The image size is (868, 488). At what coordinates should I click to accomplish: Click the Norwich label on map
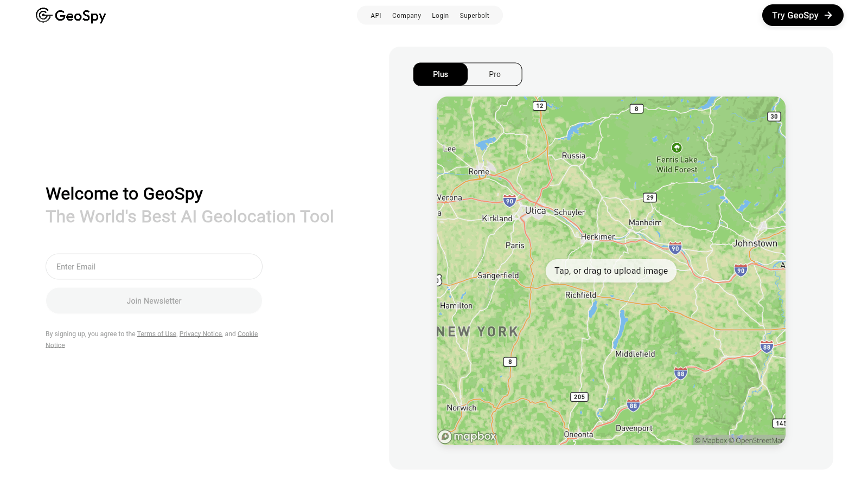pyautogui.click(x=462, y=408)
